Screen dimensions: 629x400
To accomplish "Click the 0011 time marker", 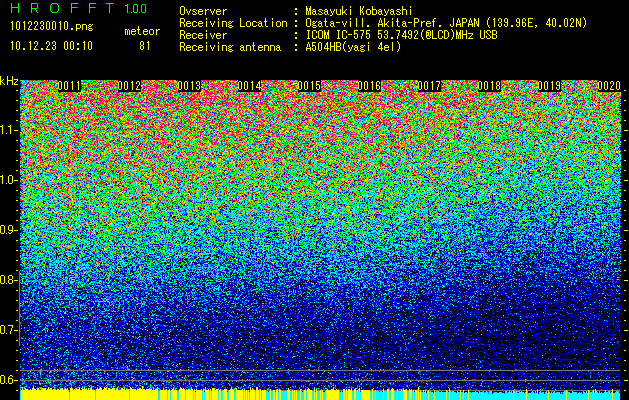I will click(69, 86).
